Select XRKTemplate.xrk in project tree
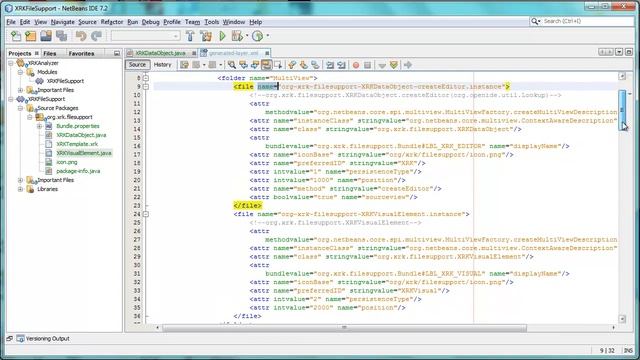The width and height of the screenshot is (640, 360). click(x=77, y=144)
